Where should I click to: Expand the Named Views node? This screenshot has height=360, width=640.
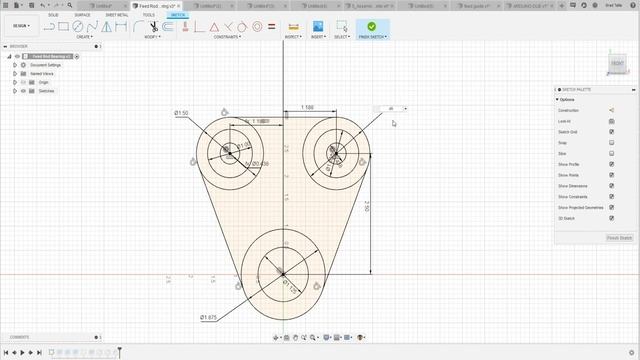tap(15, 74)
